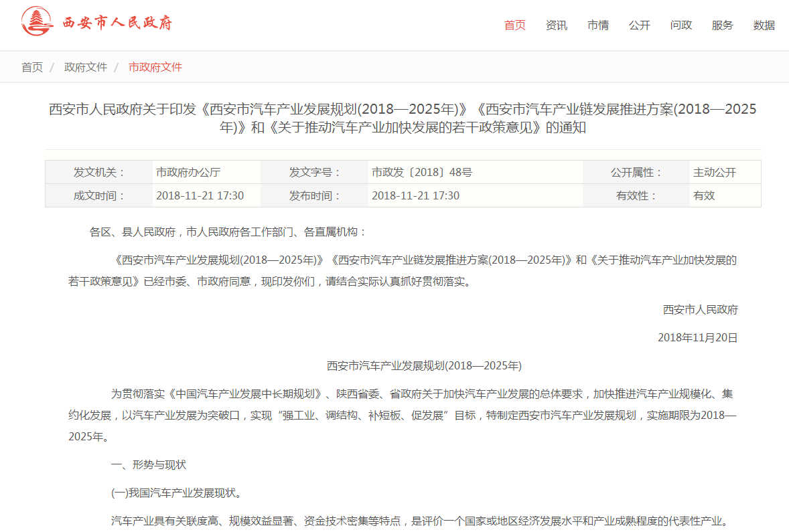Click the 发布时间 value 2018-11-21 17:30
The image size is (789, 532).
click(415, 196)
